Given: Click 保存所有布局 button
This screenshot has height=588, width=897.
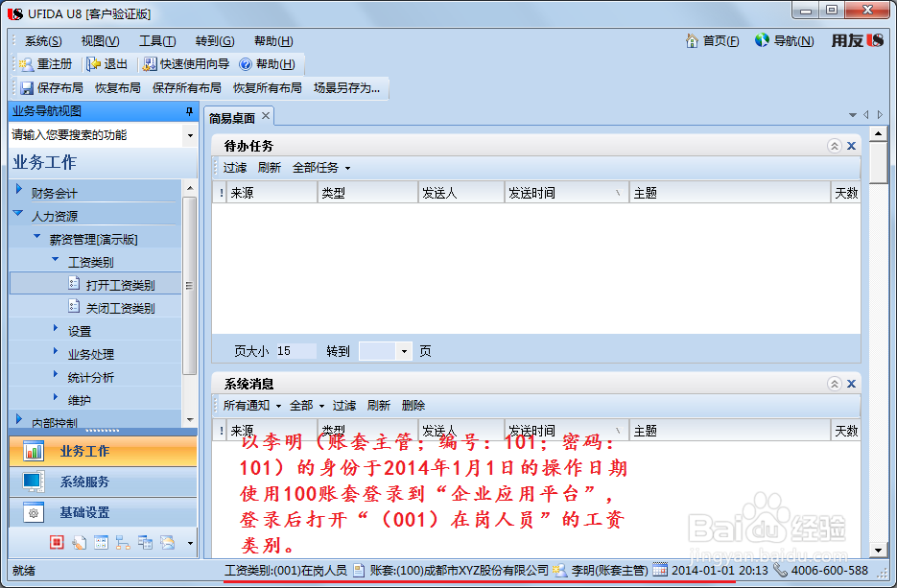Looking at the screenshot, I should [x=186, y=88].
